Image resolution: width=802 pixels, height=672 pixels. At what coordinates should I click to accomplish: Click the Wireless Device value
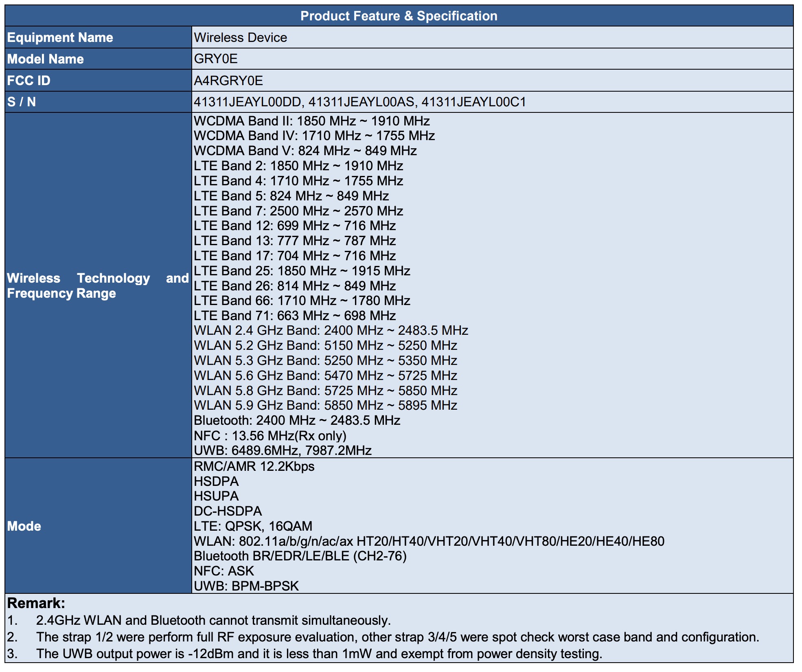pos(241,37)
